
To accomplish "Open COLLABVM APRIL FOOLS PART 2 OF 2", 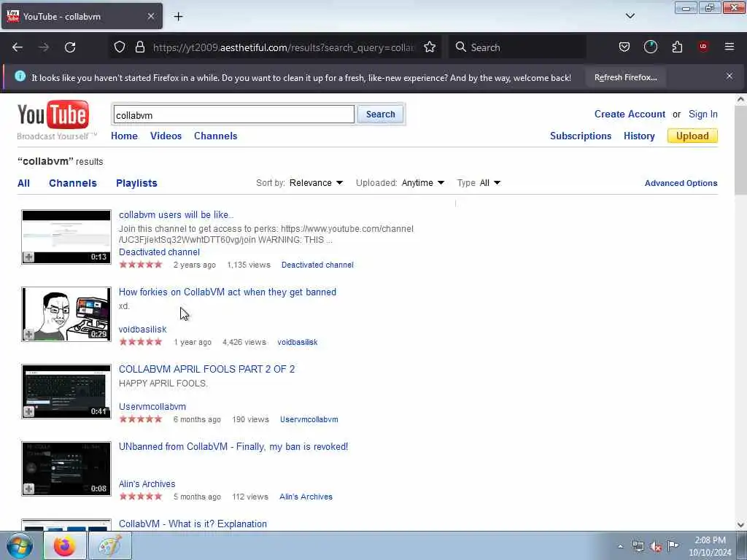I will pos(206,369).
